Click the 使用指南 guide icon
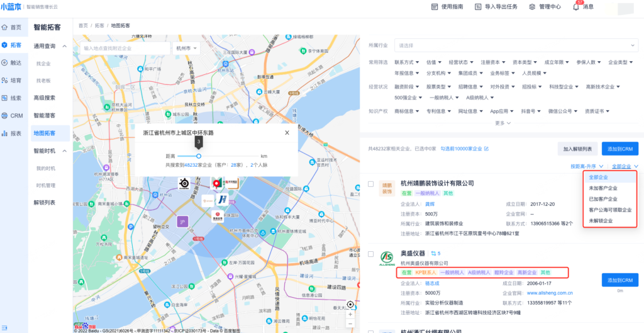 click(434, 7)
